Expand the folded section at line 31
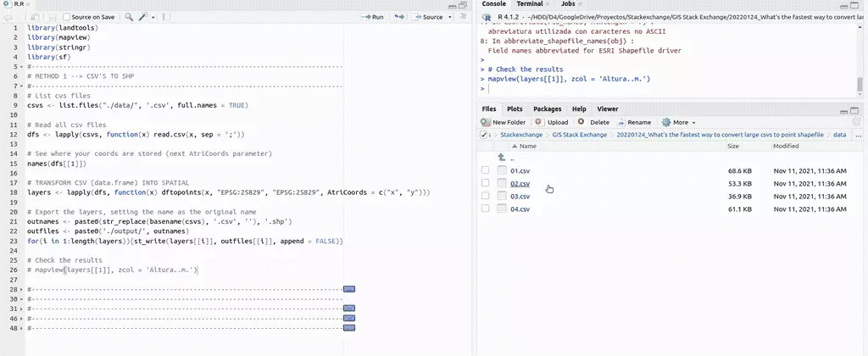This screenshot has width=868, height=356. 21,309
